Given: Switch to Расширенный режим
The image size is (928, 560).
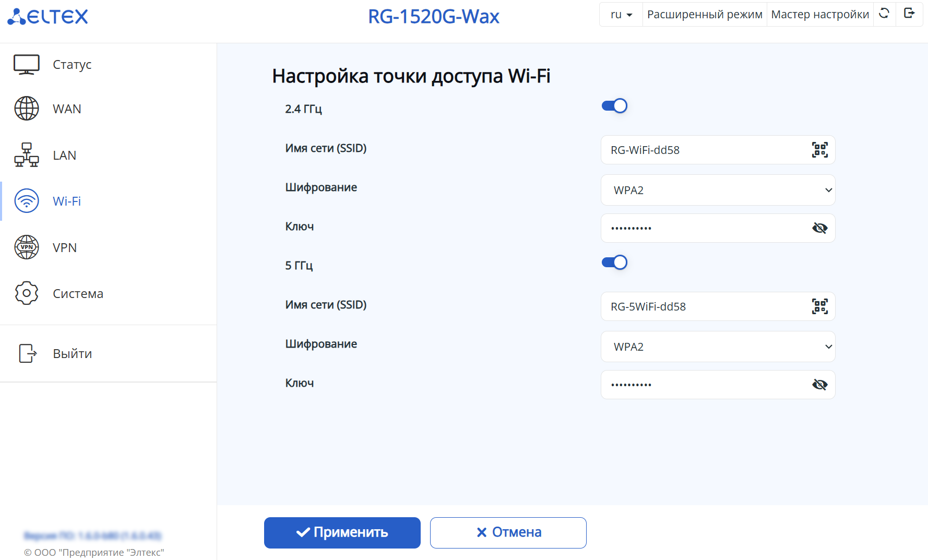Looking at the screenshot, I should (705, 15).
